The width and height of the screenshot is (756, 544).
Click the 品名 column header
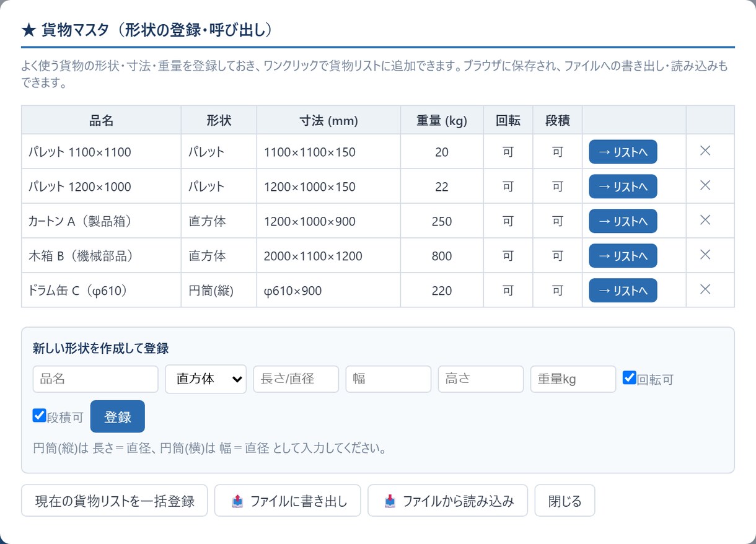[x=102, y=120]
